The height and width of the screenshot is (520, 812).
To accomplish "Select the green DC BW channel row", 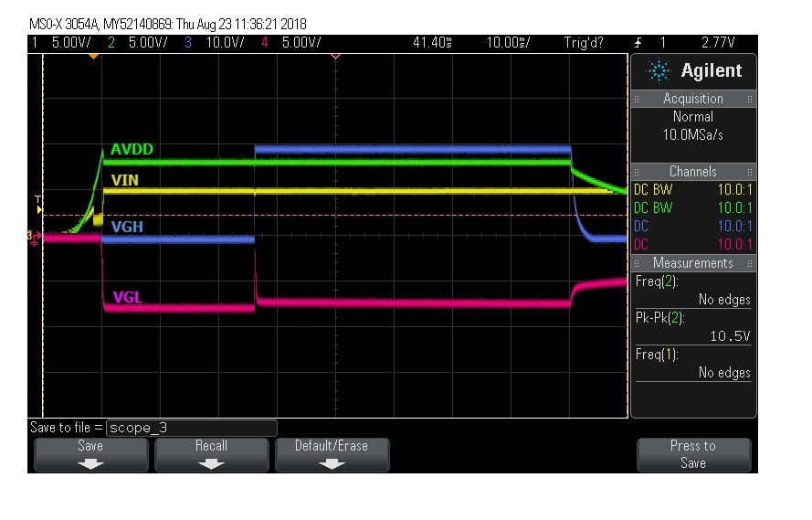I will (693, 208).
